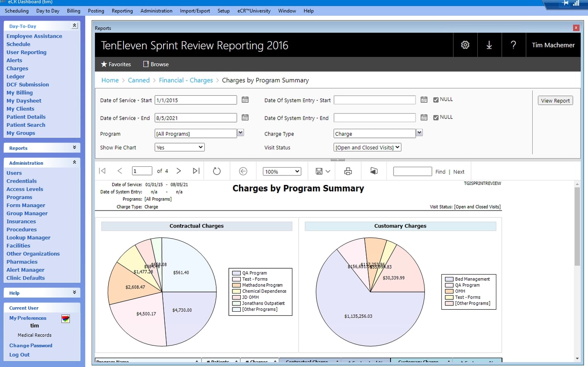Open Tim Machemer user menu
Viewport: 588px width, 367px height.
(x=553, y=45)
